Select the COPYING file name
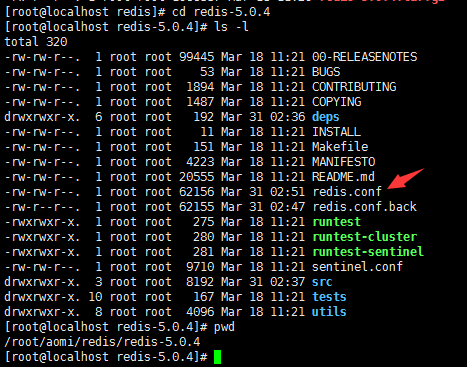 pos(337,102)
